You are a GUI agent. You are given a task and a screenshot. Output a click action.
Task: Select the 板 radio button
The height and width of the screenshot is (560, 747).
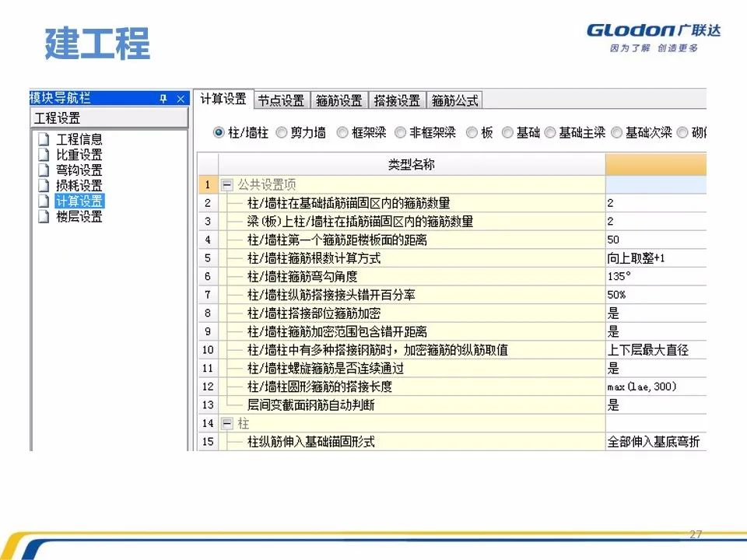point(472,132)
